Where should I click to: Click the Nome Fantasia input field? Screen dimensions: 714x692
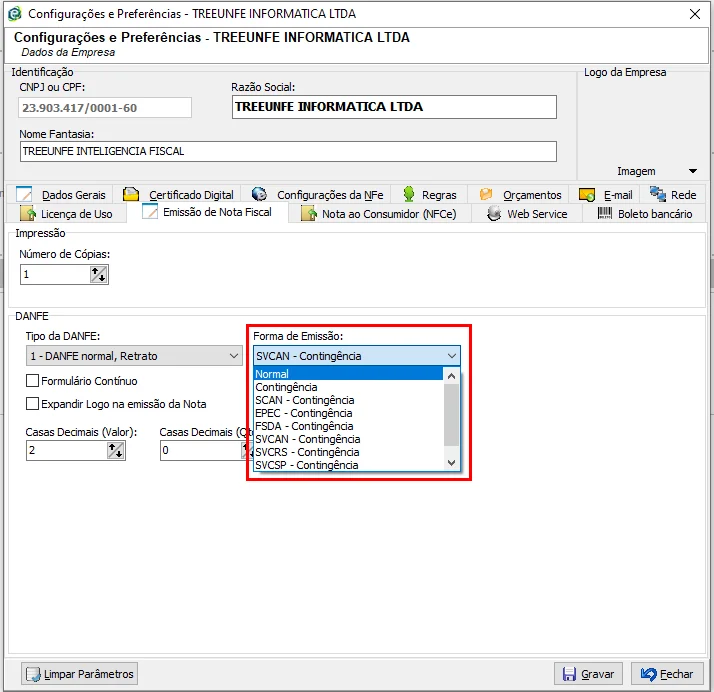coord(288,151)
